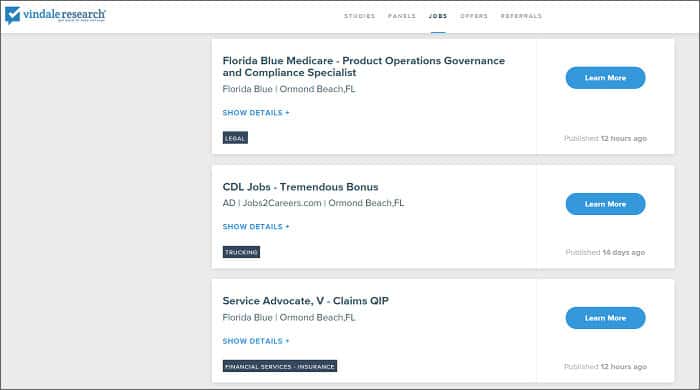Open Florida Blue Medicare Governance job title
Screen dimensions: 700x390
[x=363, y=66]
